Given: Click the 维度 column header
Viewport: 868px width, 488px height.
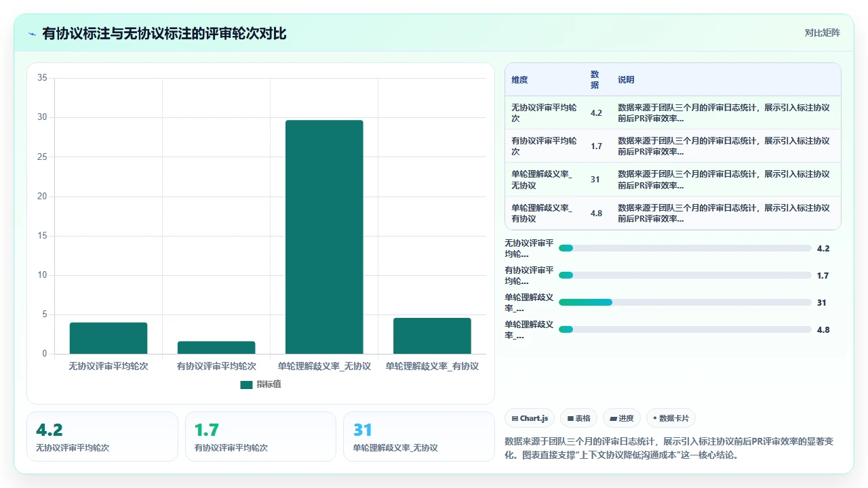Looking at the screenshot, I should coord(519,80).
